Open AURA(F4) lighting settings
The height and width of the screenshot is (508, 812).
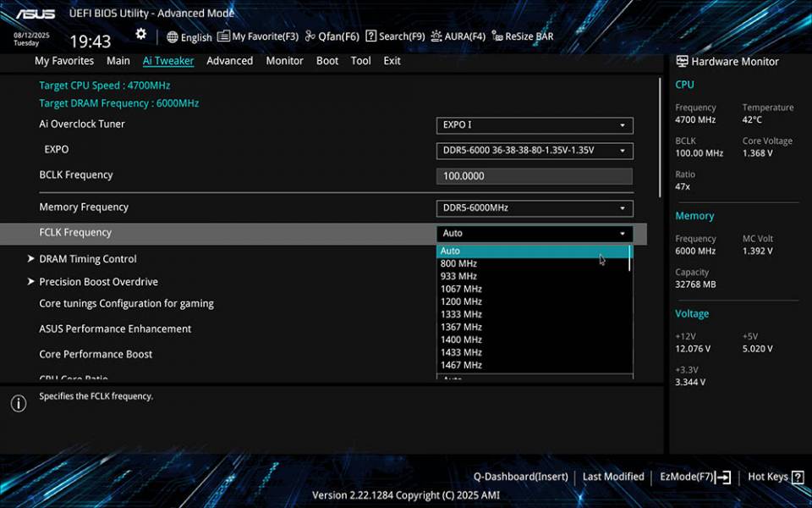click(458, 36)
